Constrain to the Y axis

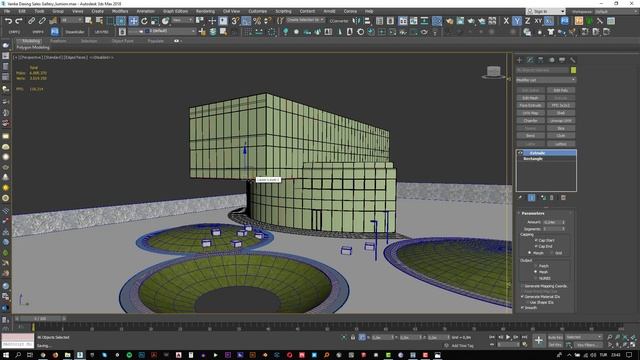coord(517,20)
